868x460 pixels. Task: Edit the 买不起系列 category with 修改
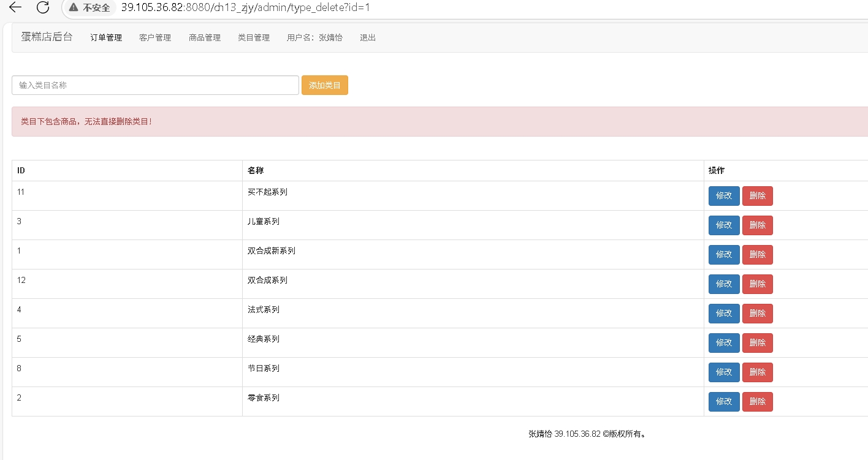[724, 196]
